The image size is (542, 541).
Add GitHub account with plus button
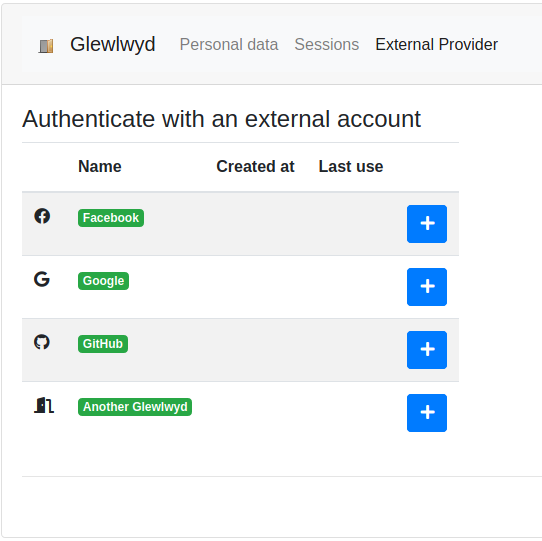pos(427,350)
